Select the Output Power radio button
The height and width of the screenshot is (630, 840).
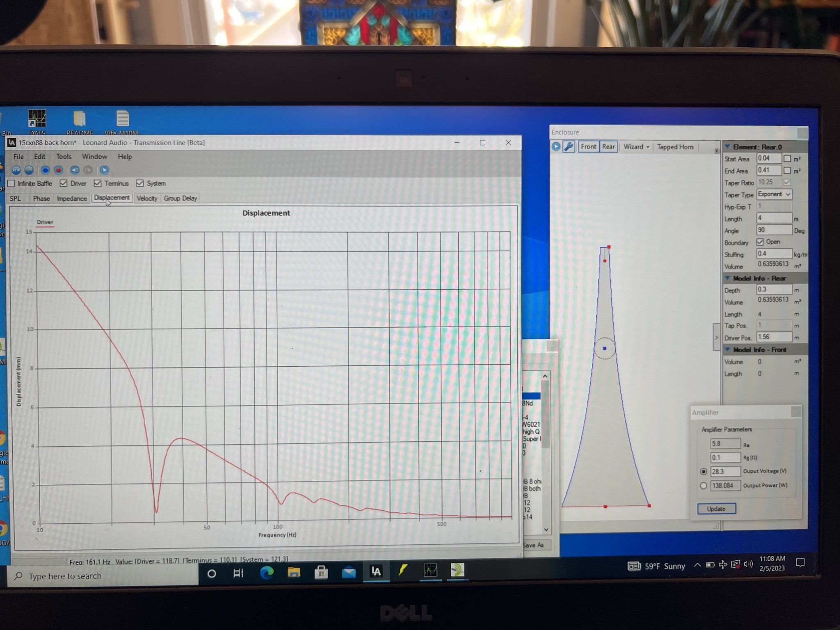tap(703, 486)
